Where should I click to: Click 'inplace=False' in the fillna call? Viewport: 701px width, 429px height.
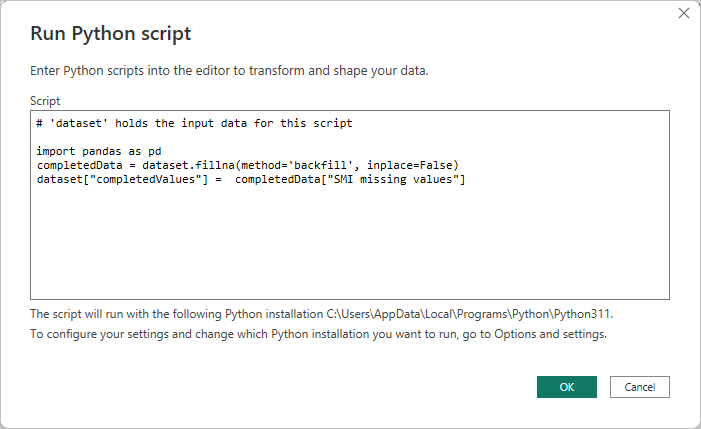[412, 165]
